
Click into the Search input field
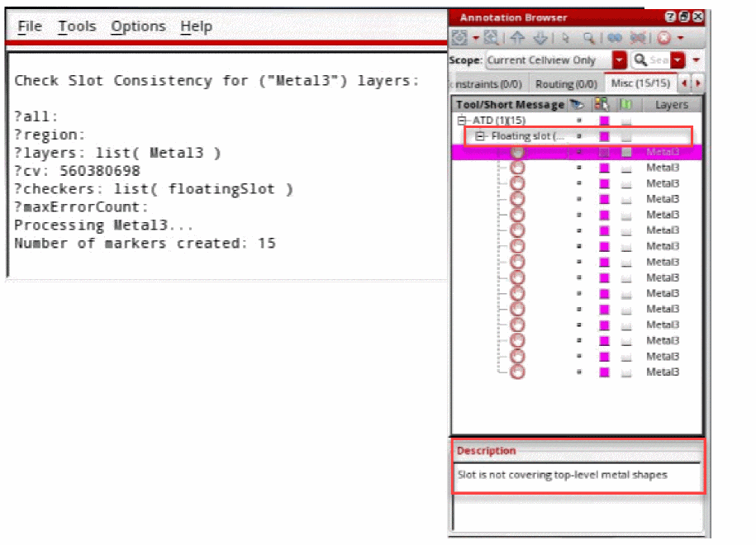(659, 60)
